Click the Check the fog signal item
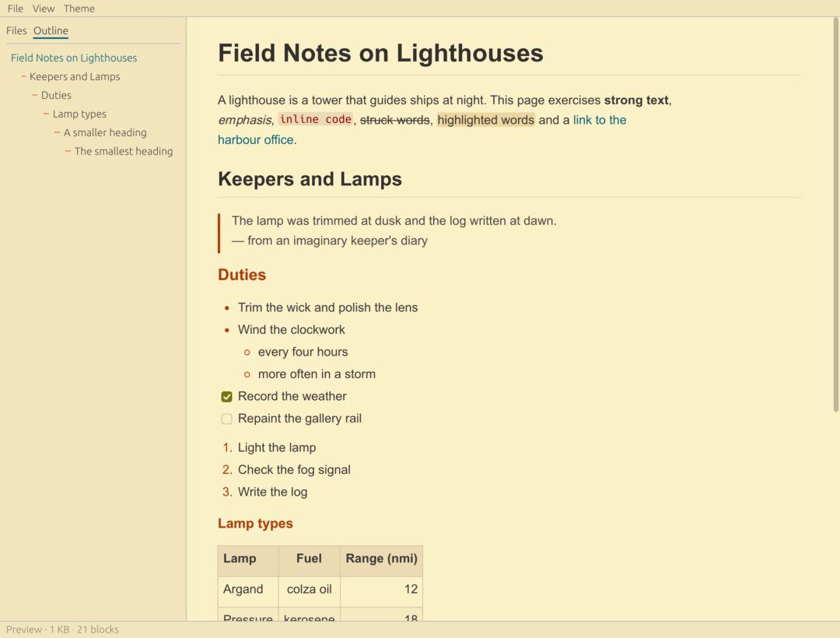This screenshot has width=840, height=638. point(294,470)
